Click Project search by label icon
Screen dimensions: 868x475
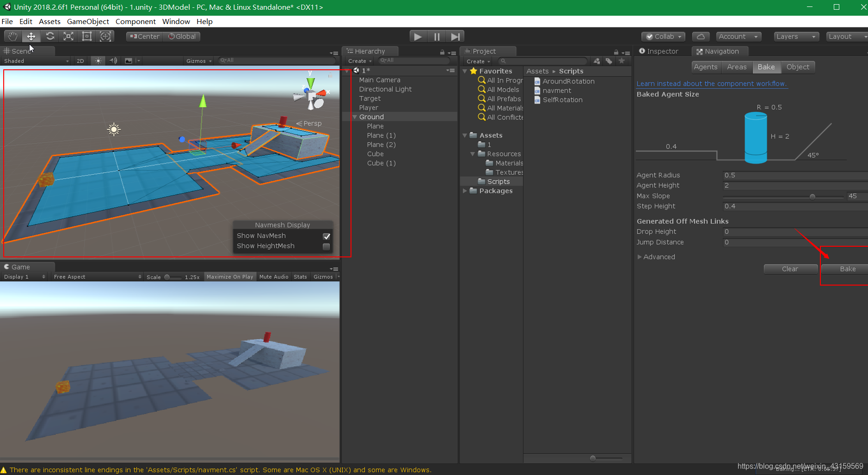[609, 61]
